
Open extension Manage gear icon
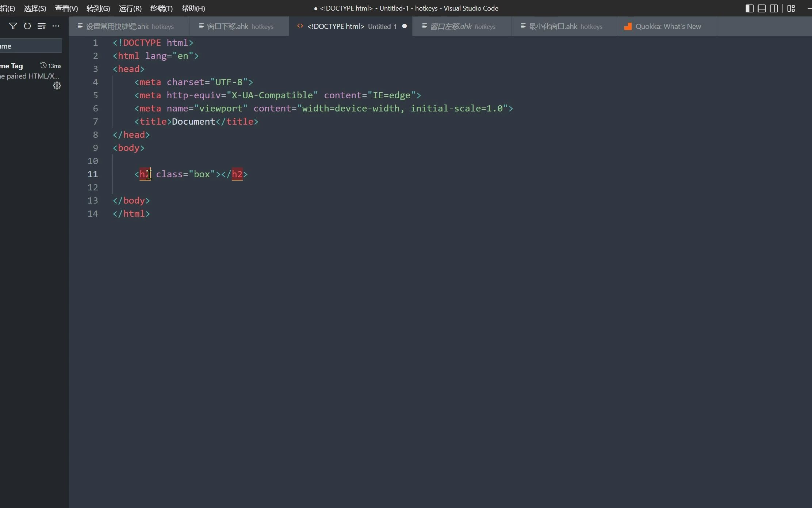point(57,86)
